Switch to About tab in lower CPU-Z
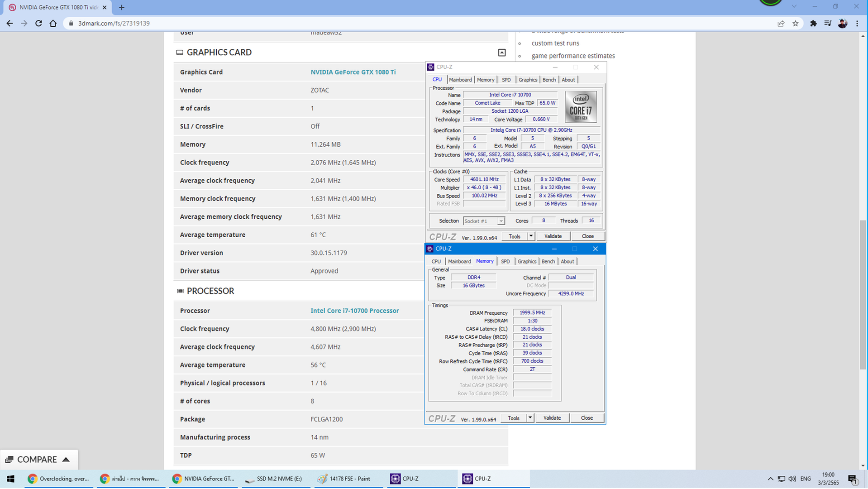 [x=567, y=262]
